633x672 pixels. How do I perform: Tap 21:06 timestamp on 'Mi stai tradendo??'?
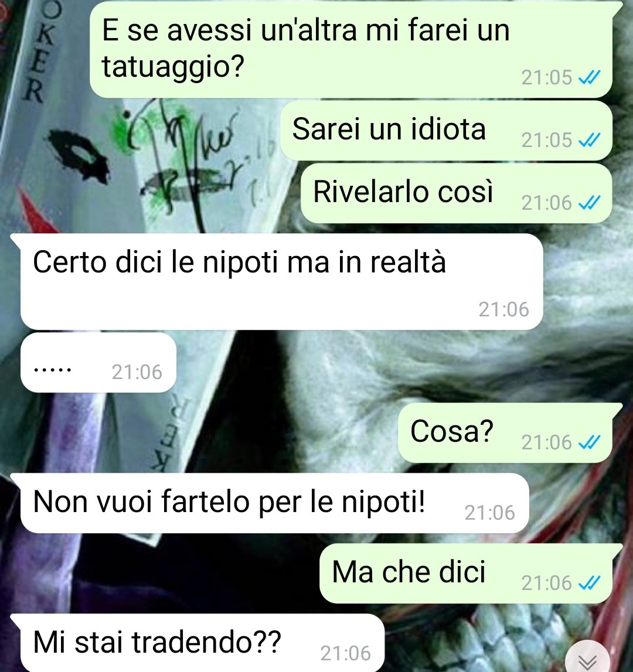click(345, 653)
